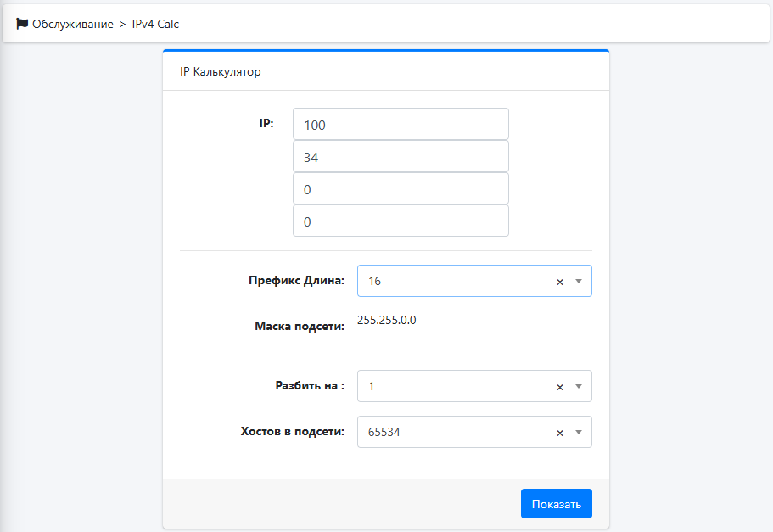Viewport: 773px width, 532px height.
Task: Focus the fourth IP octet field
Action: point(401,221)
